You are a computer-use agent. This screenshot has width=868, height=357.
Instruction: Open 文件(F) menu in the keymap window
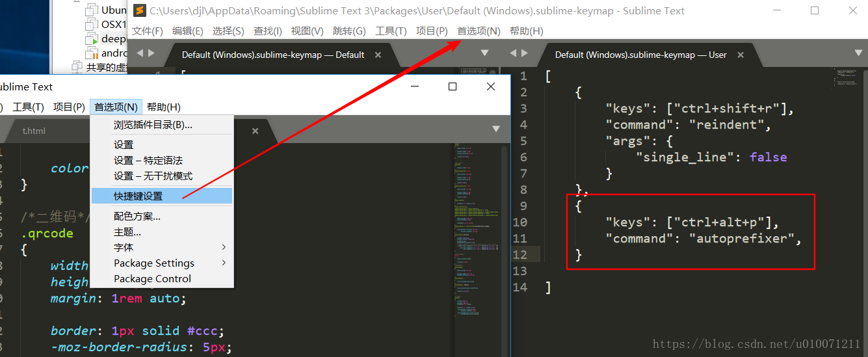coord(148,31)
